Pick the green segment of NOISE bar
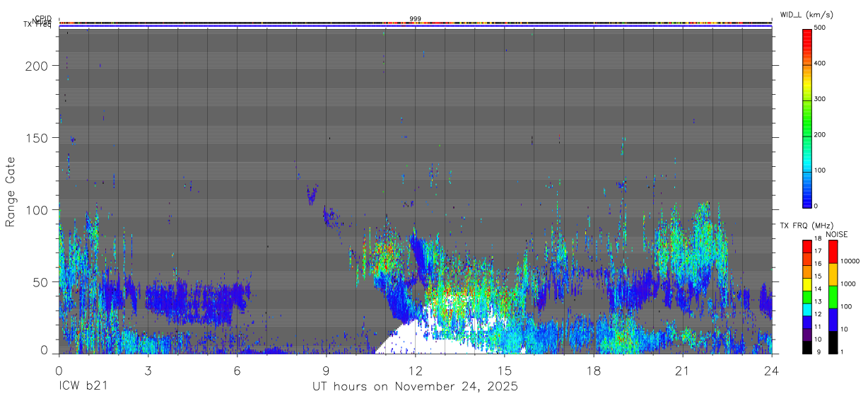The image size is (868, 401). click(x=833, y=297)
